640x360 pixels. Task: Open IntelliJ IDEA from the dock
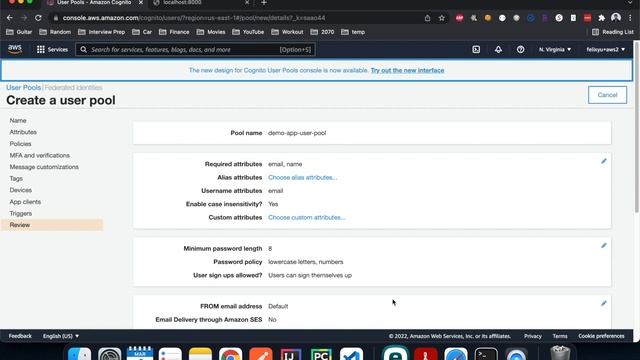[x=291, y=353]
